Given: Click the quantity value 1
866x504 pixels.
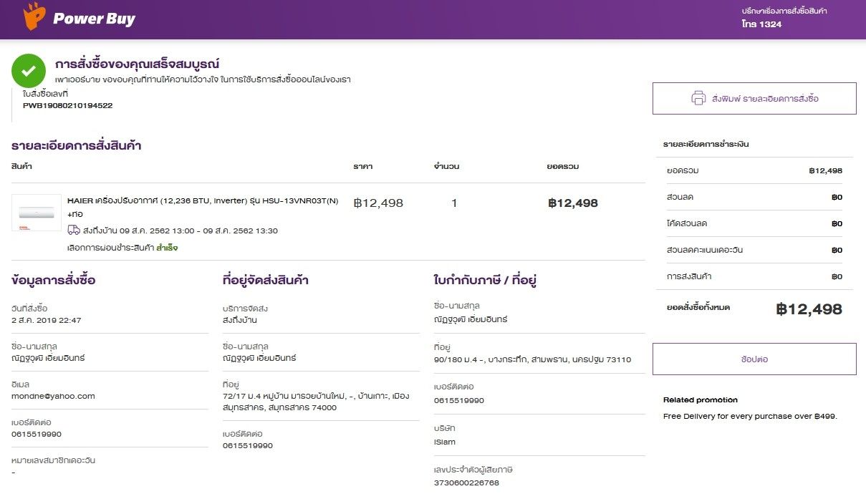Looking at the screenshot, I should (x=454, y=203).
